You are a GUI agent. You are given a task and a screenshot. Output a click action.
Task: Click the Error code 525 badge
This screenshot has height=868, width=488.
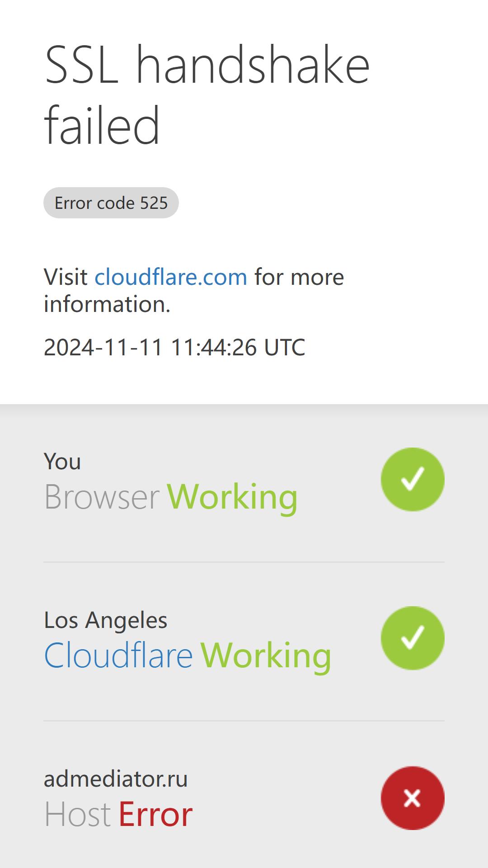click(111, 203)
